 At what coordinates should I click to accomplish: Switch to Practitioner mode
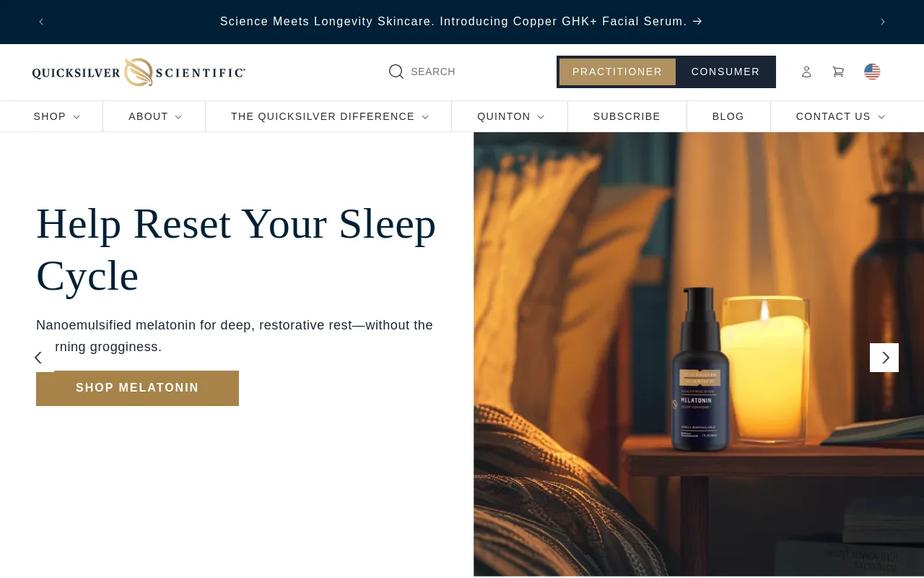click(617, 72)
